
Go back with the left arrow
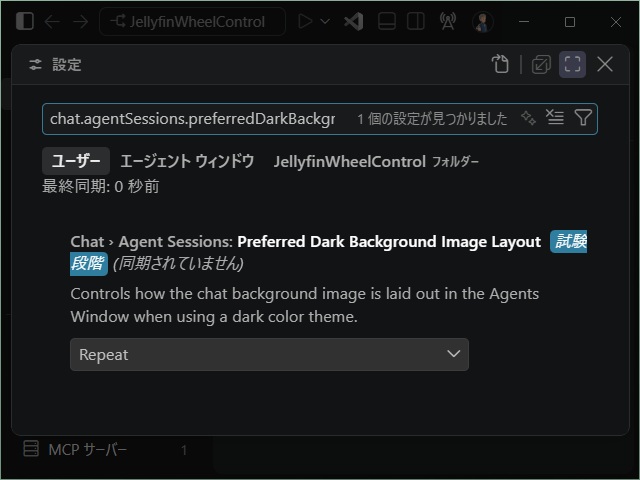tap(52, 22)
